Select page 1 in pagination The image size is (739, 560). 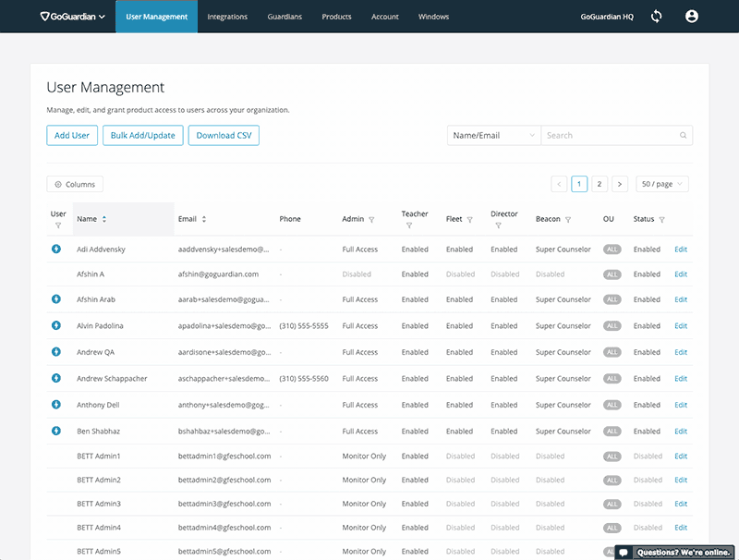[x=579, y=184]
